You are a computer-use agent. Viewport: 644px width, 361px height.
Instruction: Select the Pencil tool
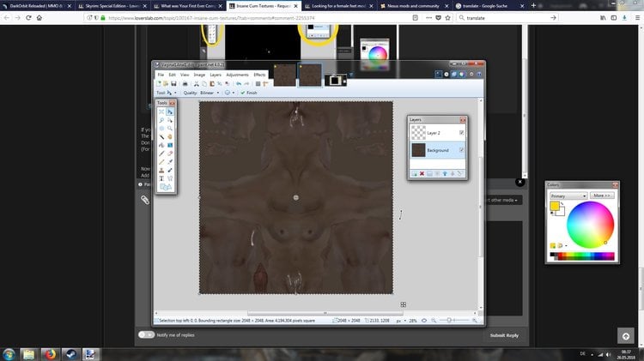(161, 161)
